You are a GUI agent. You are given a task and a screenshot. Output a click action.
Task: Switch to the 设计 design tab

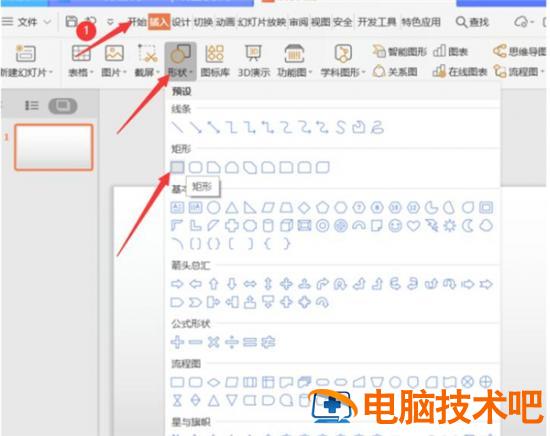coord(181,22)
